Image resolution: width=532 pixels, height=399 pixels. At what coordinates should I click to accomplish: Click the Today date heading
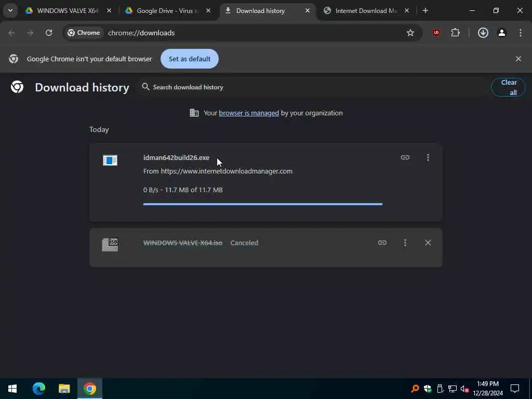coord(99,129)
